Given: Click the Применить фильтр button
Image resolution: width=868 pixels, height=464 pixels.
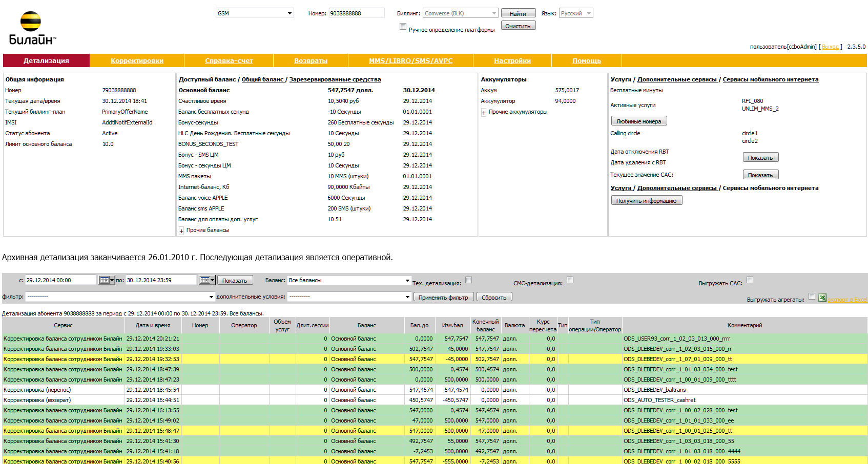Looking at the screenshot, I should tap(443, 297).
